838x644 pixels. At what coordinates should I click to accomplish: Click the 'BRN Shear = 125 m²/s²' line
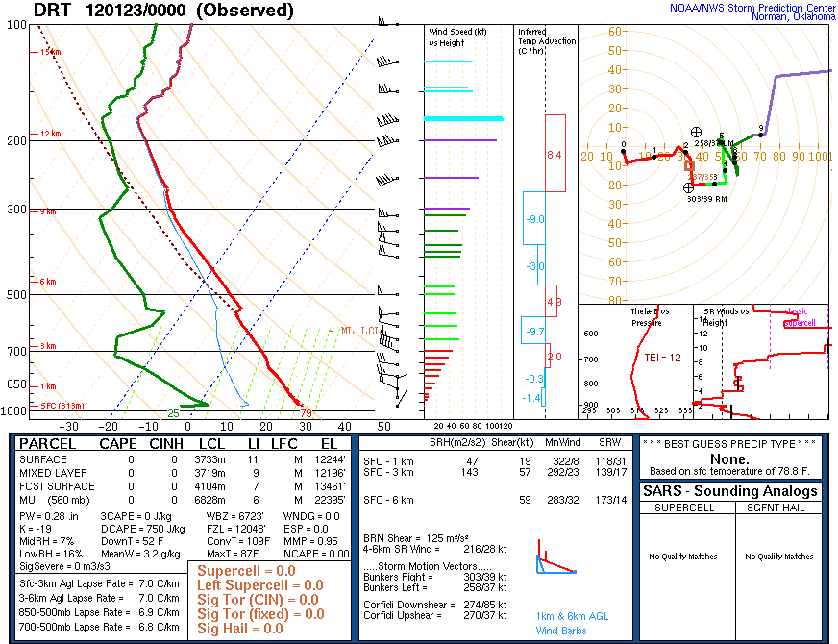(416, 538)
